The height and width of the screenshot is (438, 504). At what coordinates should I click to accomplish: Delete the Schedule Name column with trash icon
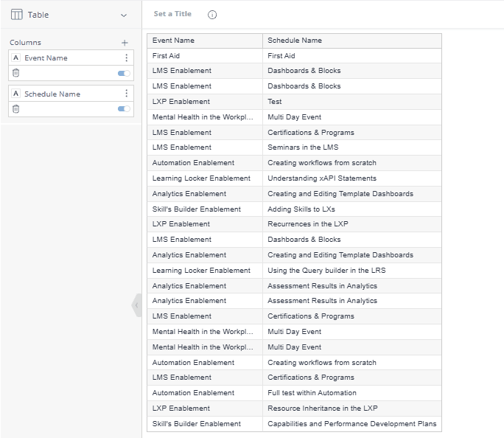pos(16,109)
